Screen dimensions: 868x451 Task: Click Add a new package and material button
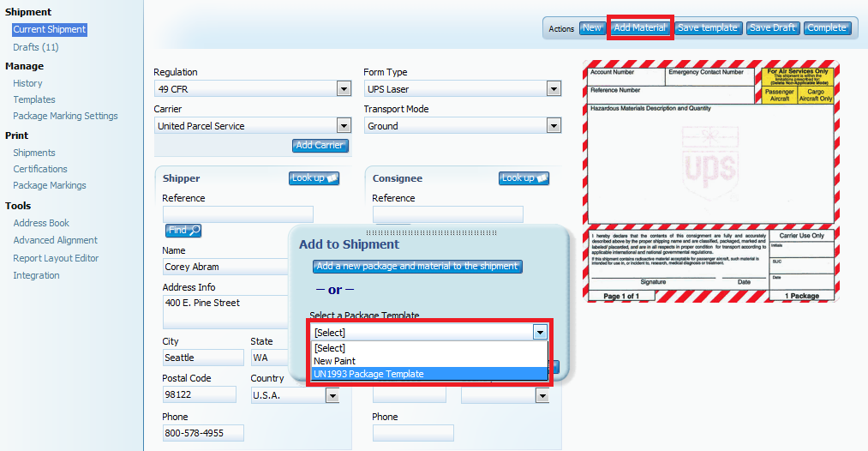[417, 267]
